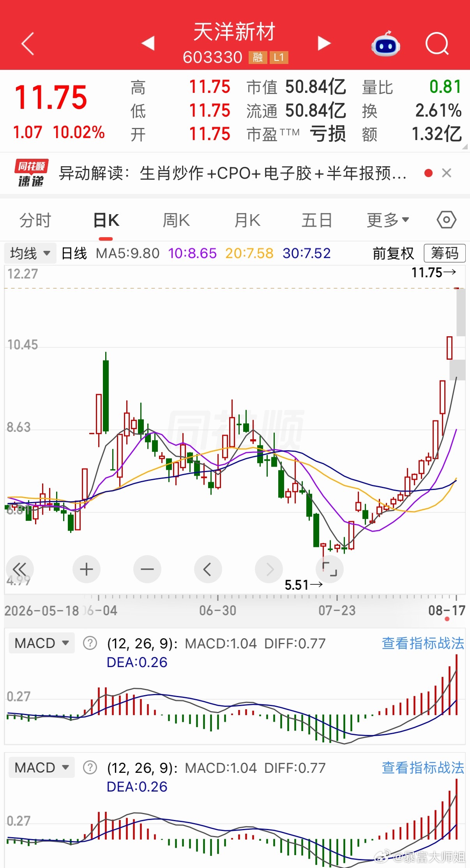Open 异动解读 news headline
The image size is (470, 868).
[233, 173]
